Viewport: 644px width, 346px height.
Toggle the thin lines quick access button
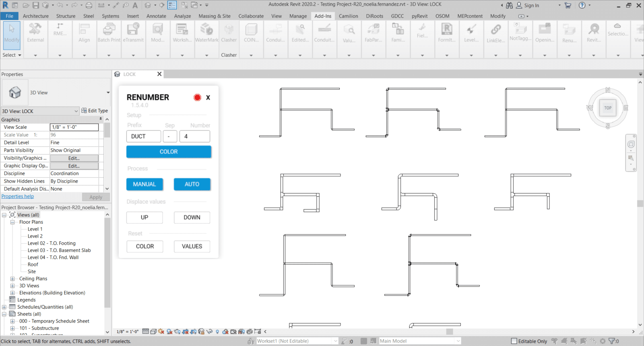(172, 5)
